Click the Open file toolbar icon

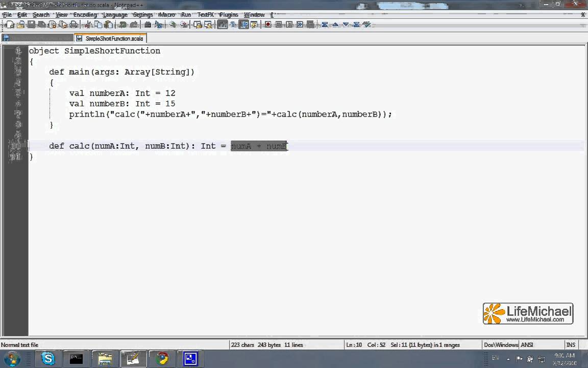coord(20,25)
